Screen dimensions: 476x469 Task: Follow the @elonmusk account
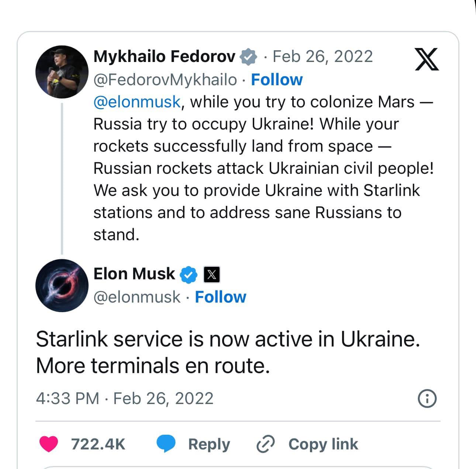[x=220, y=297]
